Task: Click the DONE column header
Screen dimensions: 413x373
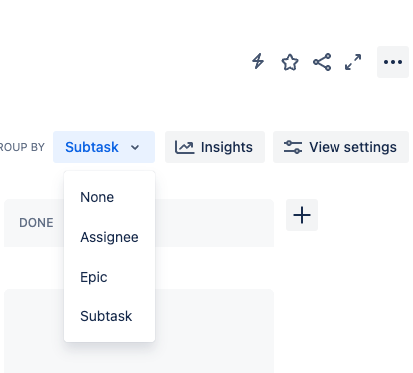Action: point(36,223)
